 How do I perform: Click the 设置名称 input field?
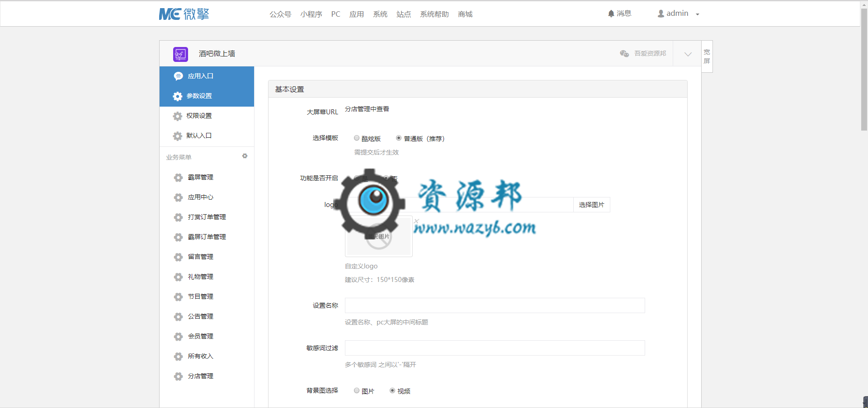click(x=495, y=305)
